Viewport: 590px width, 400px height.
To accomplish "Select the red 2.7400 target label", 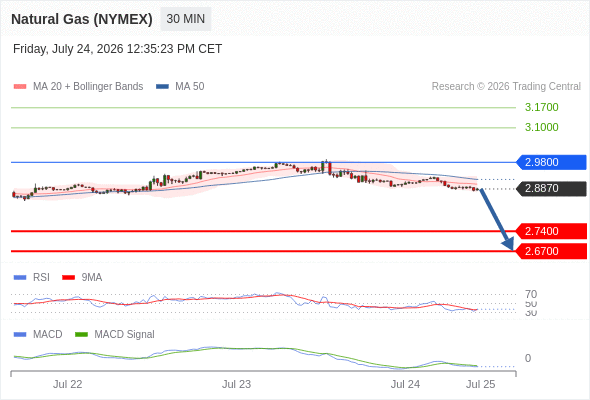I will click(x=551, y=231).
